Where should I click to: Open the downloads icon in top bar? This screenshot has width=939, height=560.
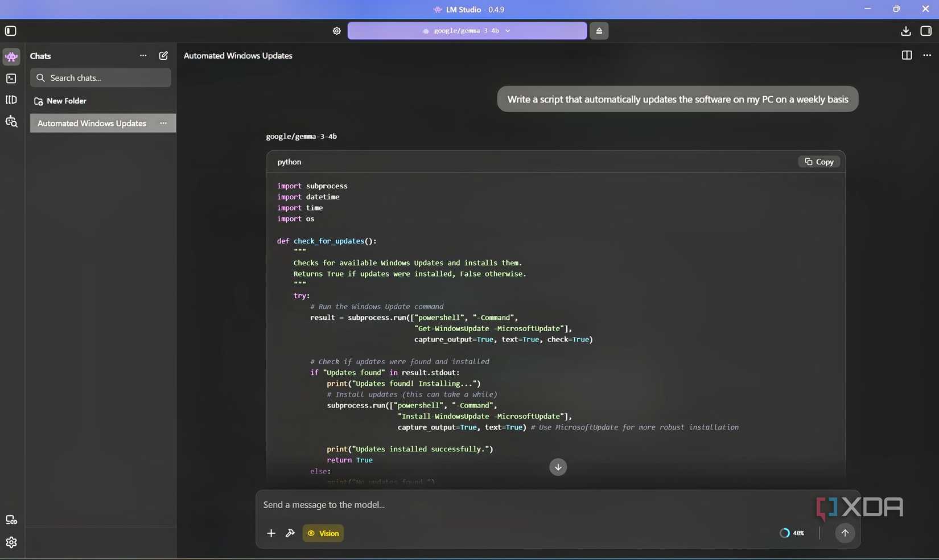click(x=905, y=31)
